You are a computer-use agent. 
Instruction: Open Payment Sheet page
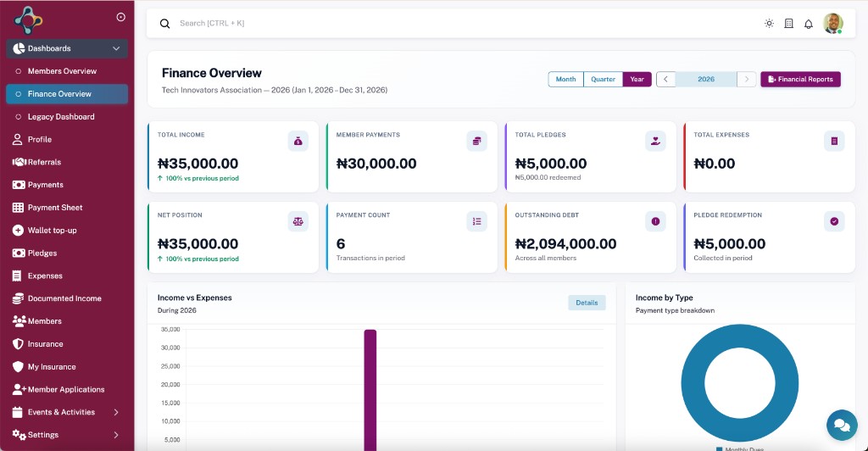point(67,208)
